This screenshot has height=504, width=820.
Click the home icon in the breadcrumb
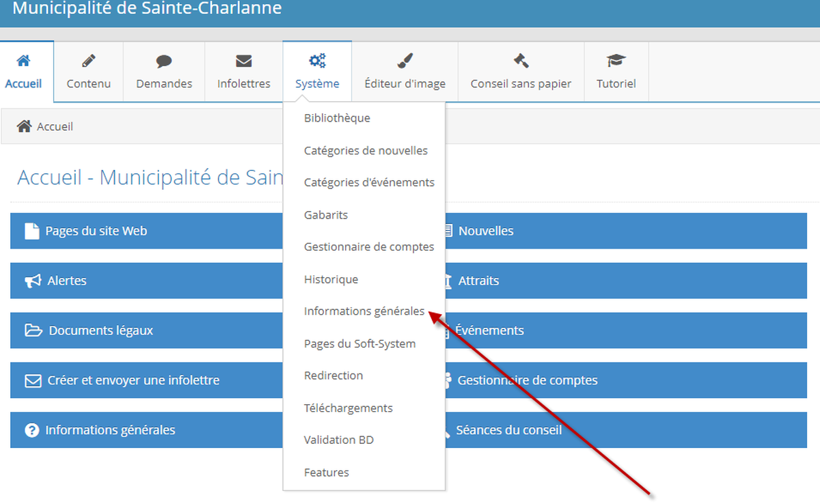pyautogui.click(x=25, y=126)
